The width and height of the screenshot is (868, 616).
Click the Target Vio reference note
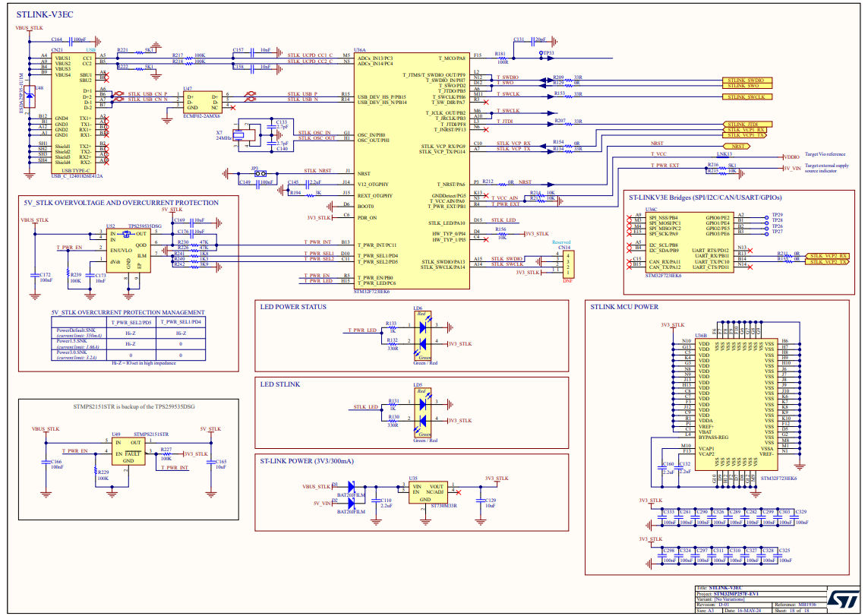pyautogui.click(x=825, y=154)
